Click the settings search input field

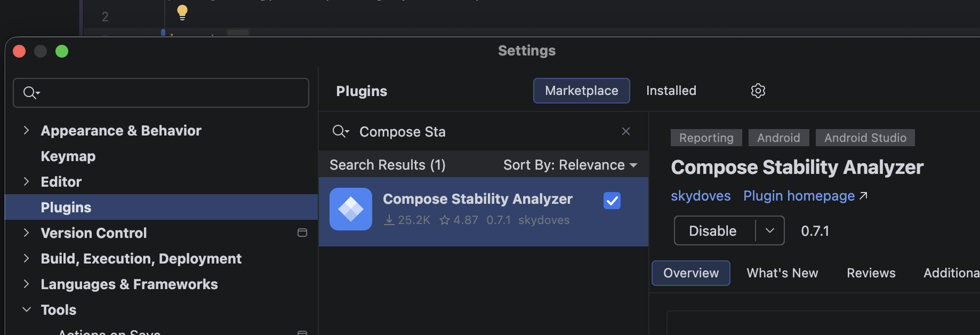point(161,93)
